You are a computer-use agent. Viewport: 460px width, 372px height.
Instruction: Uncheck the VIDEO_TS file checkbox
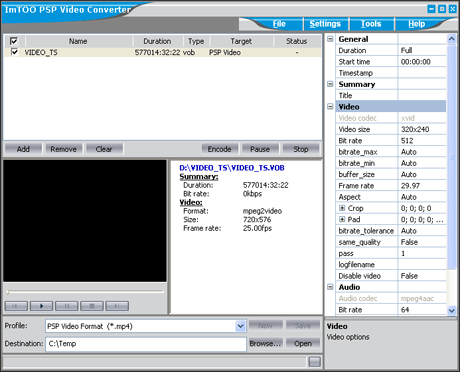click(14, 52)
